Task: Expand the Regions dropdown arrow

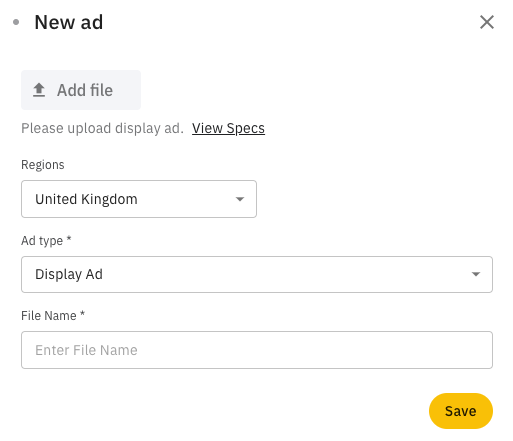Action: coord(240,199)
